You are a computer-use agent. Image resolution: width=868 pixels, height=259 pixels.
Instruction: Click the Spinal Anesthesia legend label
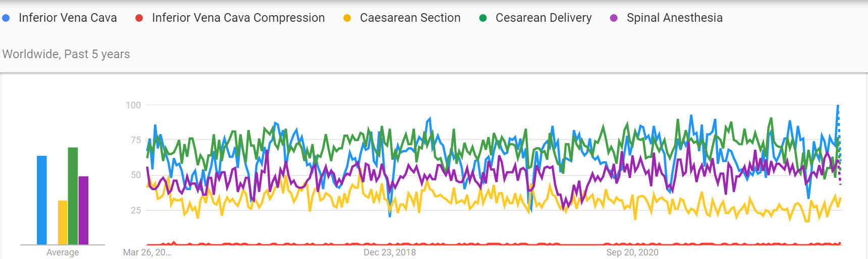(x=675, y=18)
